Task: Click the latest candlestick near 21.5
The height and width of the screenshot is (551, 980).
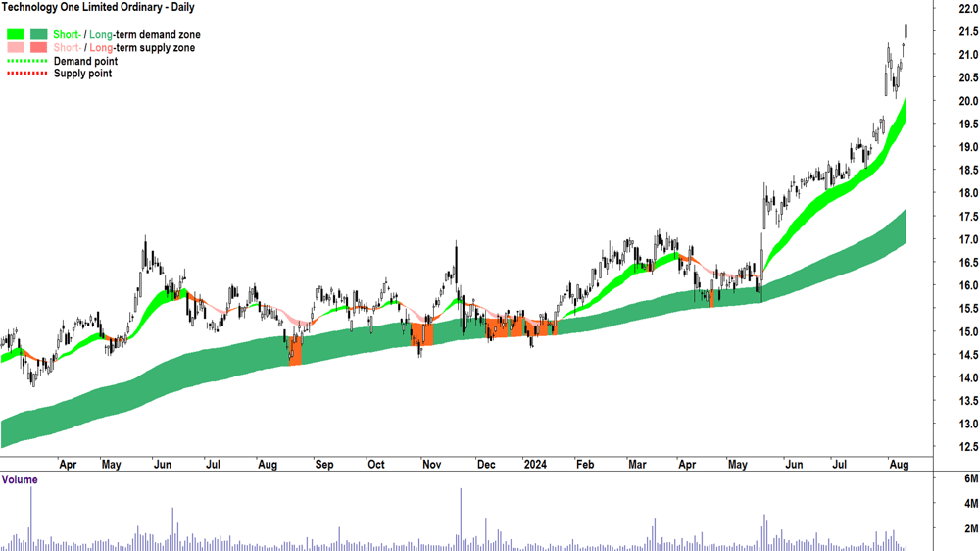Action: point(906,31)
